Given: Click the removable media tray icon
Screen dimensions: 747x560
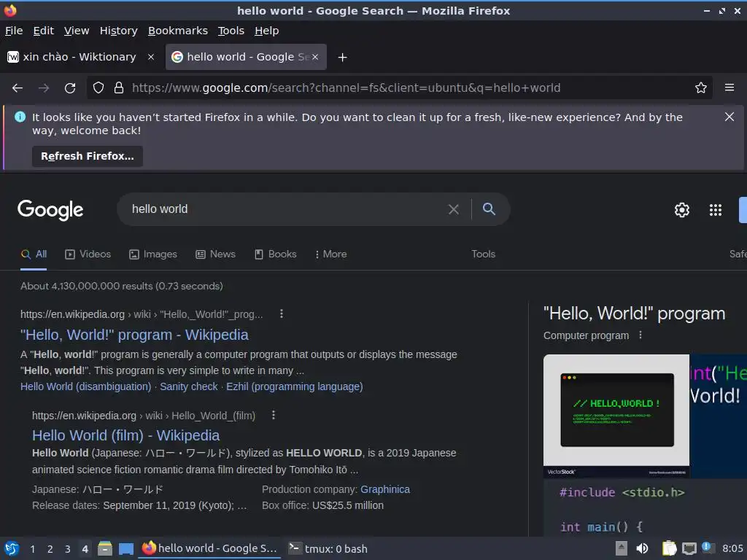Looking at the screenshot, I should click(622, 548).
